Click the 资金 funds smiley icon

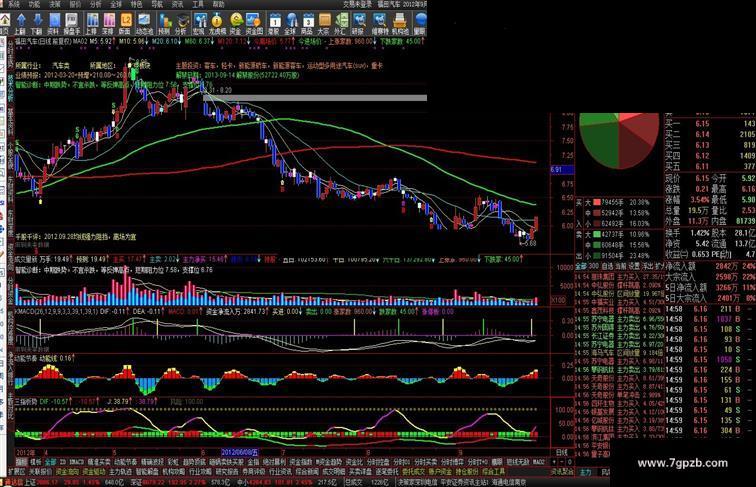pyautogui.click(x=235, y=23)
